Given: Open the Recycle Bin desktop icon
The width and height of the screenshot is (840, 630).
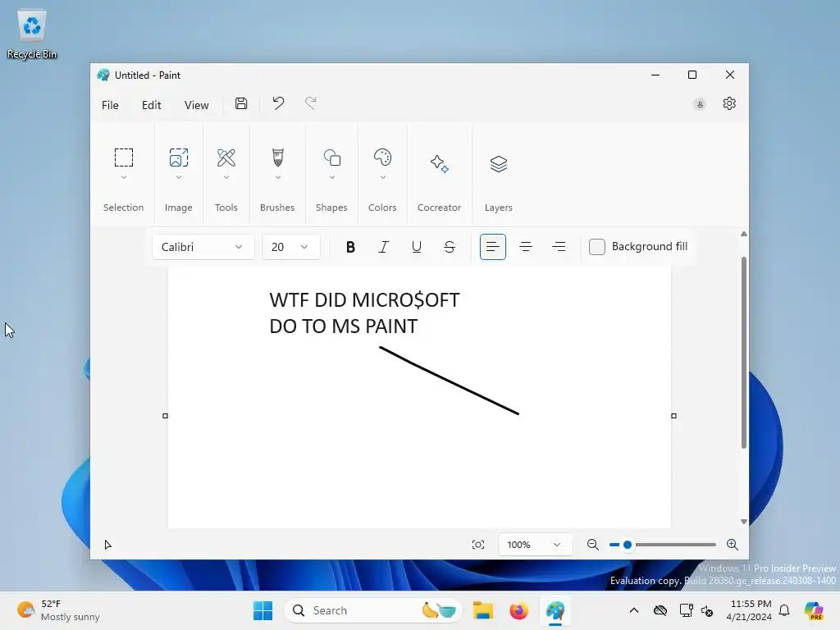Looking at the screenshot, I should coord(32,34).
